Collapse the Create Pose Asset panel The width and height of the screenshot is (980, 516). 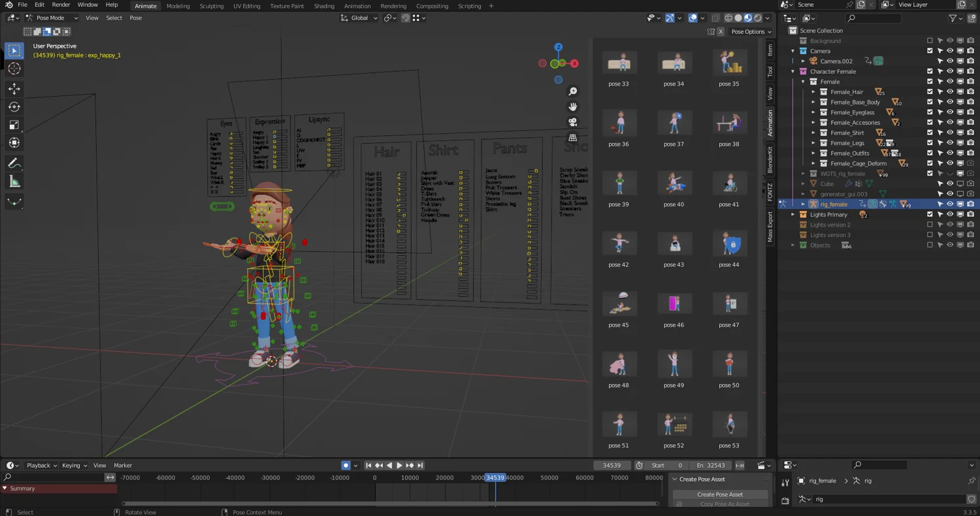tap(675, 479)
